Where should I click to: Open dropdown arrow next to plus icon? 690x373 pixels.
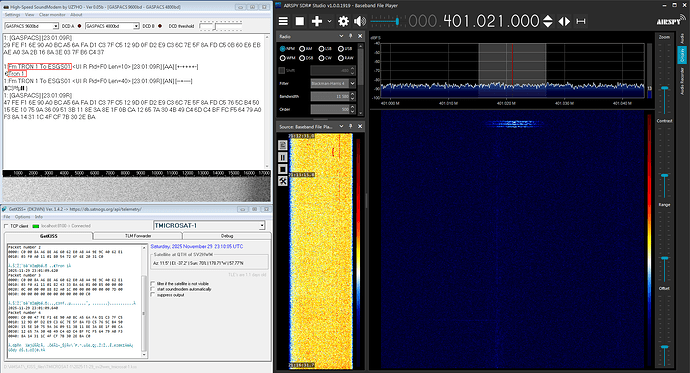click(x=329, y=21)
